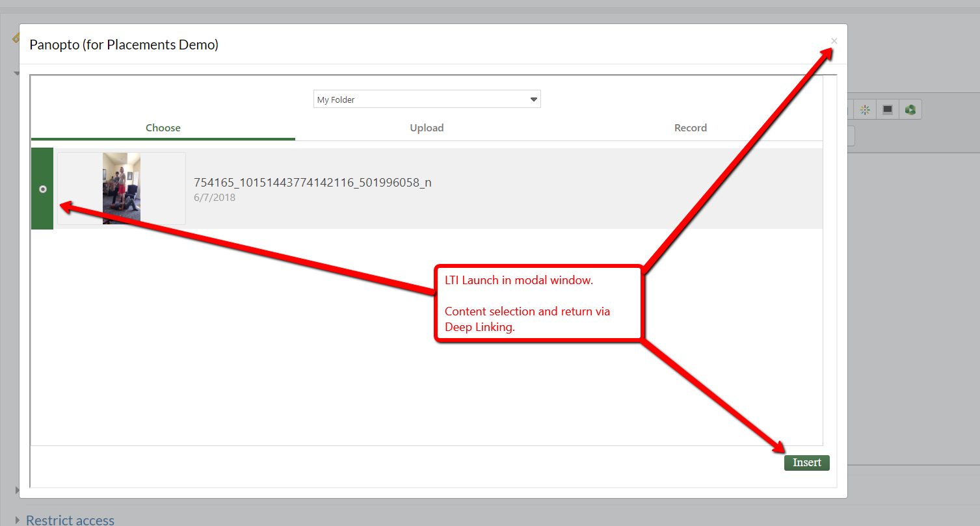
Task: Select the radio button for video 754165_10151443774142116_501996058_n
Action: 43,189
